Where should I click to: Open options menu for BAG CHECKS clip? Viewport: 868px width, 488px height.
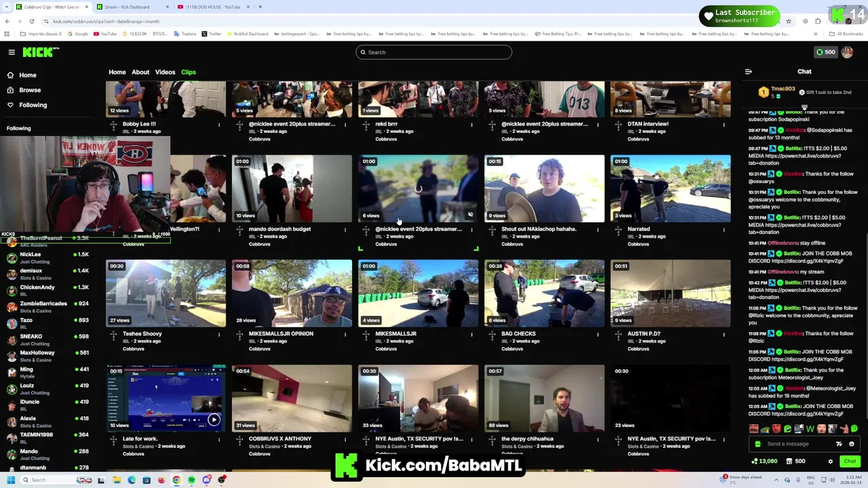[x=597, y=334]
